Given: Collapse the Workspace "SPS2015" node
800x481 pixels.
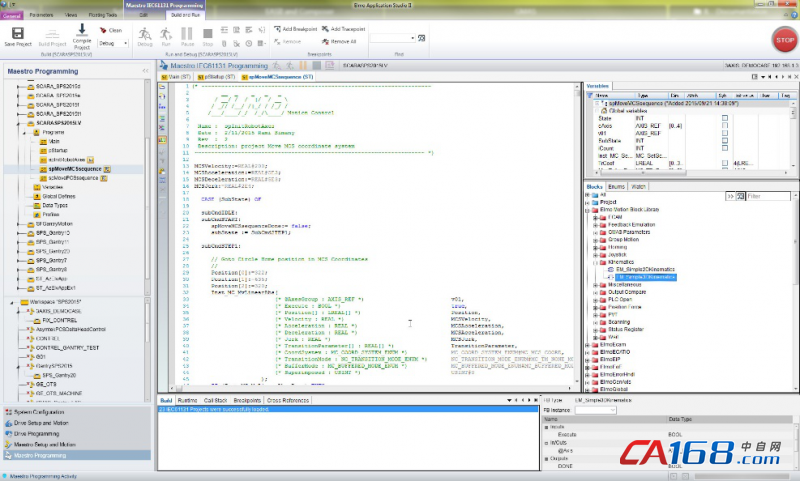Looking at the screenshot, I should click(x=12, y=302).
